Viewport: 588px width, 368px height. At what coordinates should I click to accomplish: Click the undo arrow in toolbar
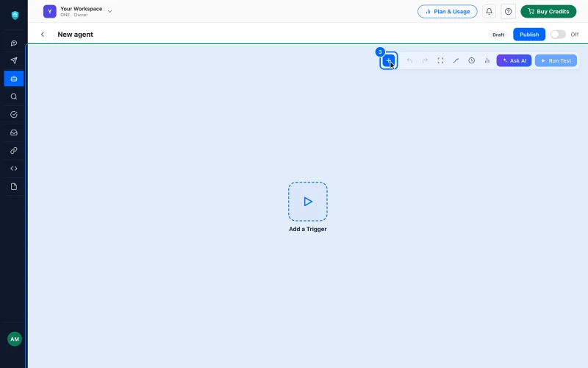(409, 60)
